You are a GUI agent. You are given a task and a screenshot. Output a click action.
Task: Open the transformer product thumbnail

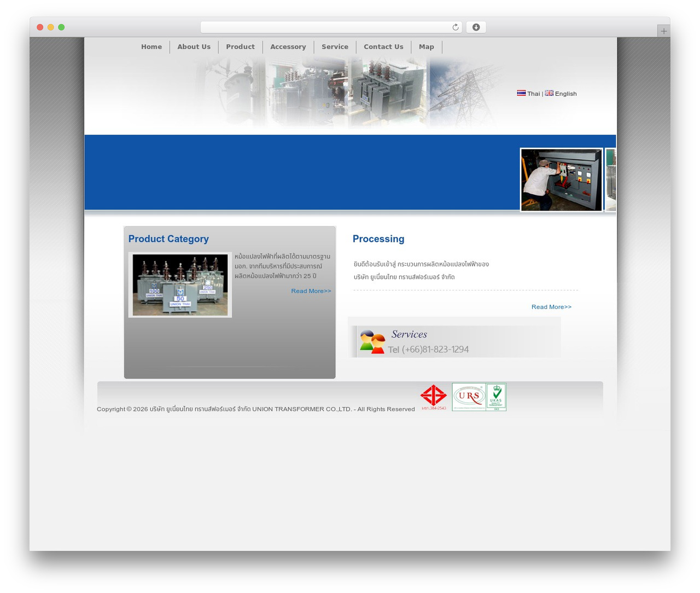pos(180,285)
